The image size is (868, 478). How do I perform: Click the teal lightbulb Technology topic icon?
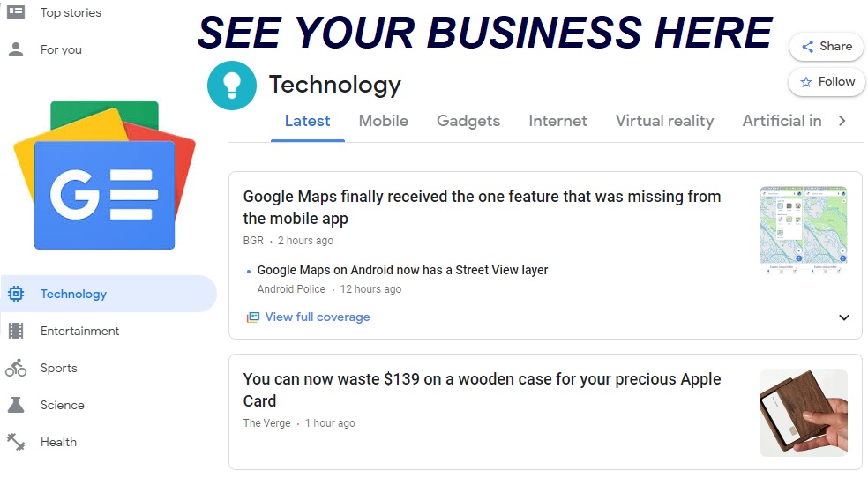[x=232, y=86]
